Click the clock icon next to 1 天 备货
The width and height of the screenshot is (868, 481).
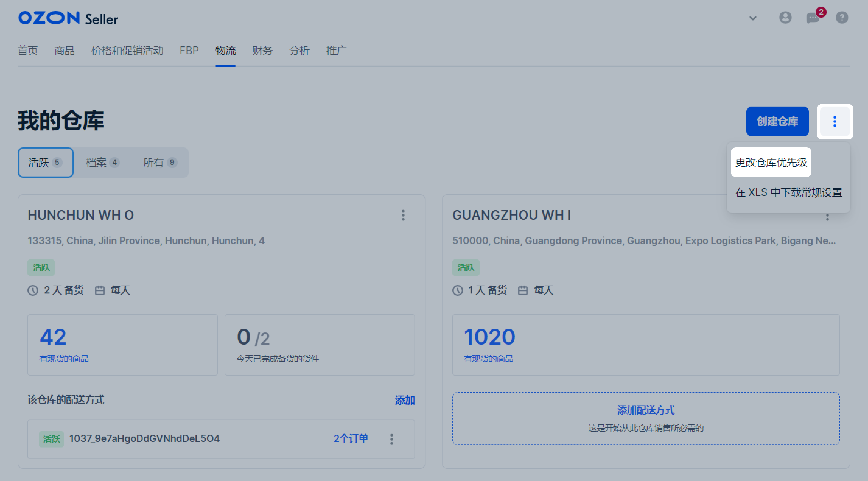click(x=458, y=290)
